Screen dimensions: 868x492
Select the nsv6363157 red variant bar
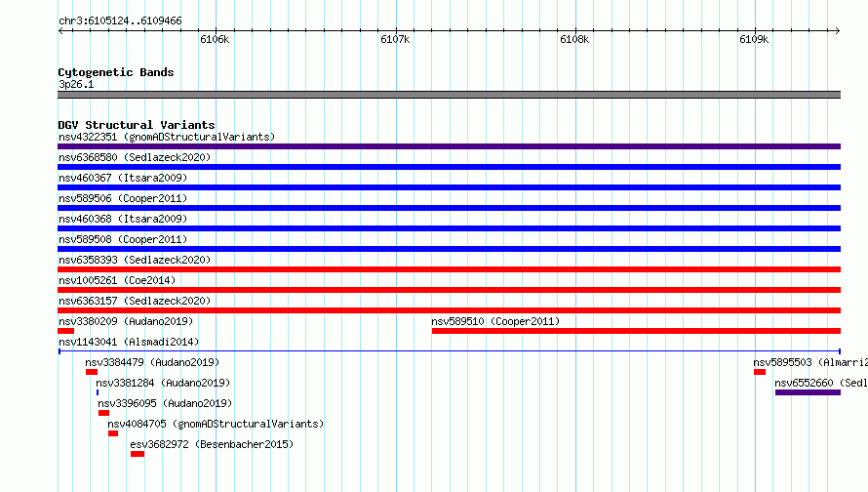click(x=449, y=310)
